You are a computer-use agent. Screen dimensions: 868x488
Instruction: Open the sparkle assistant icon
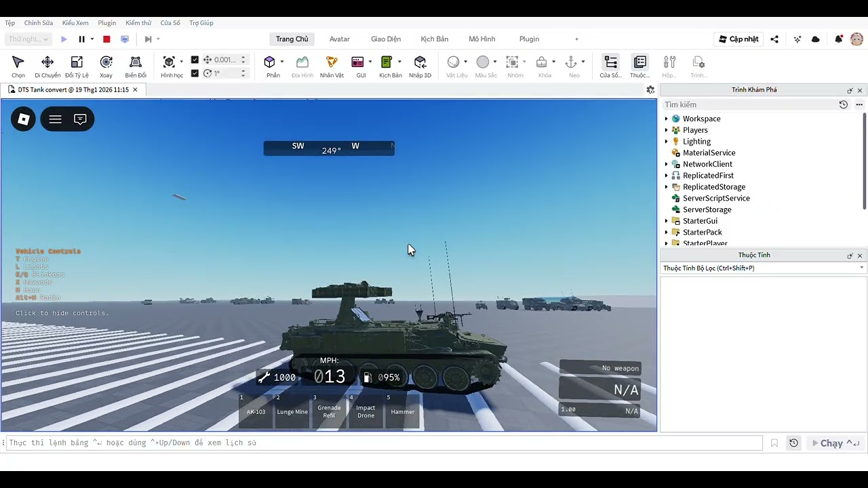click(x=797, y=39)
